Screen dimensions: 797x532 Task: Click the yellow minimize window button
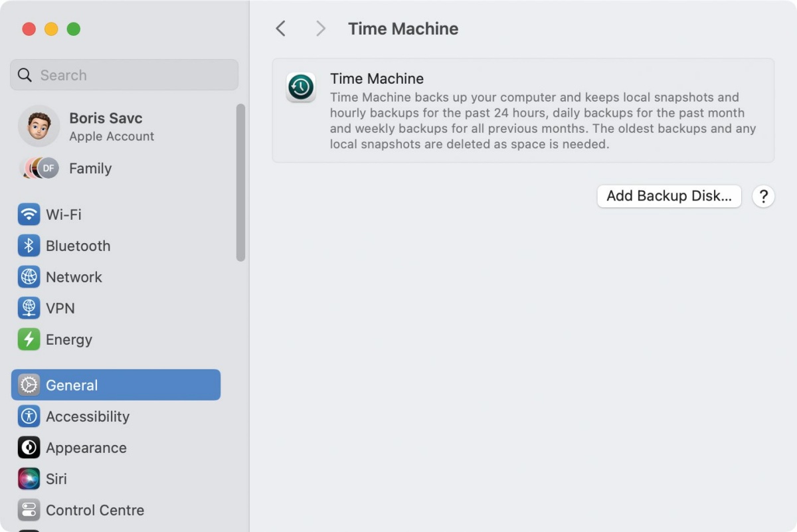pyautogui.click(x=51, y=29)
